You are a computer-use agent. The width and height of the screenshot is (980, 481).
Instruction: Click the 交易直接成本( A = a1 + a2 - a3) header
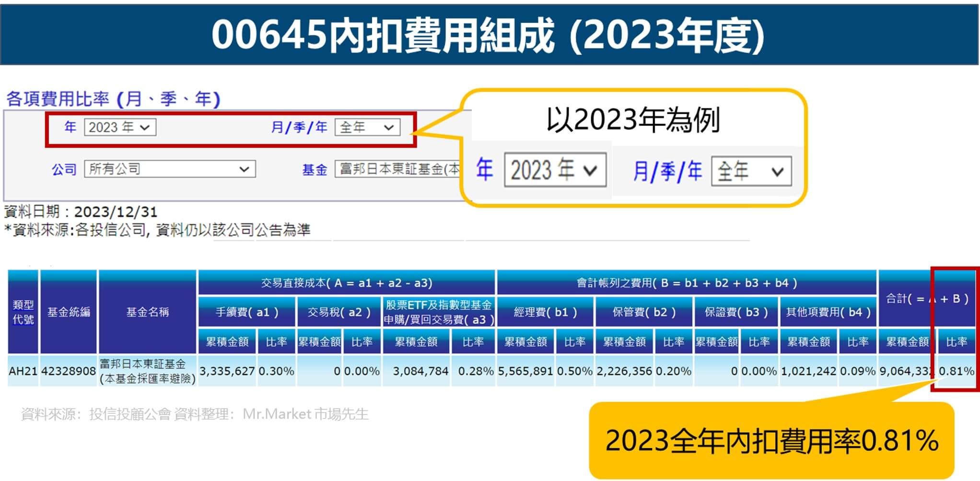[347, 283]
